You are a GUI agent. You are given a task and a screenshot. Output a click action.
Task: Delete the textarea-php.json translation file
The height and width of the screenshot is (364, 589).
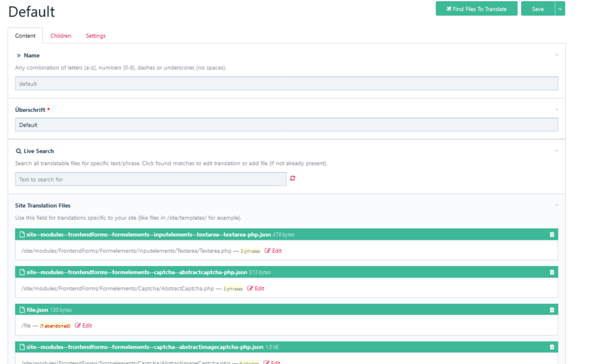point(552,234)
